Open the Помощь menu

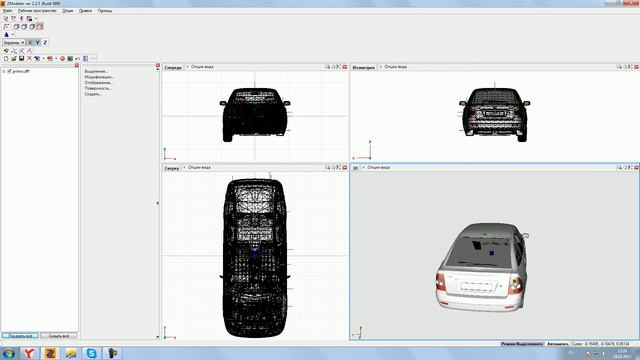(105, 11)
